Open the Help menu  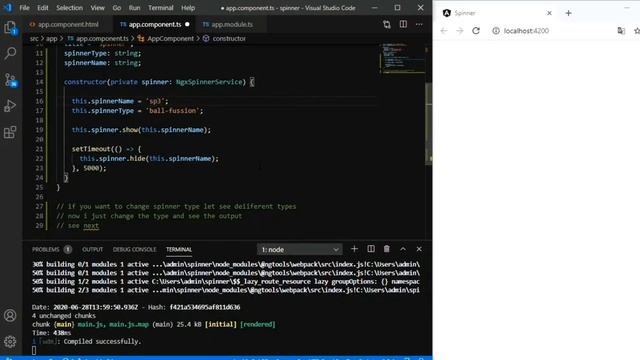[x=188, y=8]
